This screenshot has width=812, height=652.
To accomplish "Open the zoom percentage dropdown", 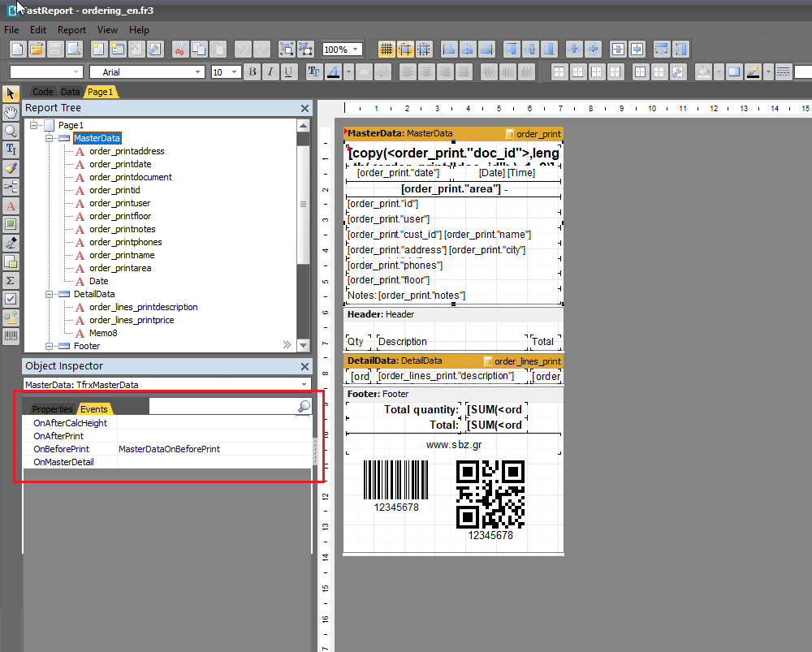I will 356,50.
